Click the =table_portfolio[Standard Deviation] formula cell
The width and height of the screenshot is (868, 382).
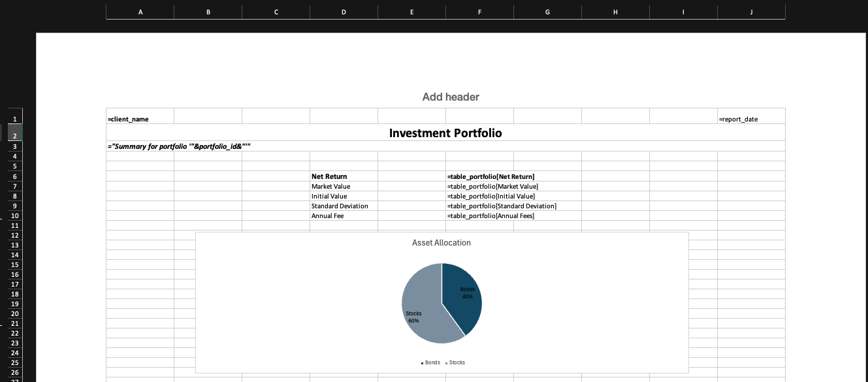pyautogui.click(x=502, y=206)
